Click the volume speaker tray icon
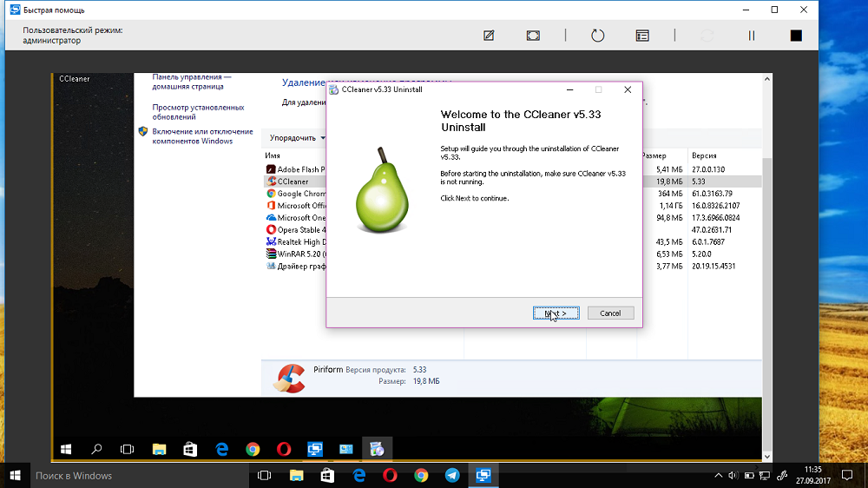Screen dimensions: 868x488 (733, 476)
